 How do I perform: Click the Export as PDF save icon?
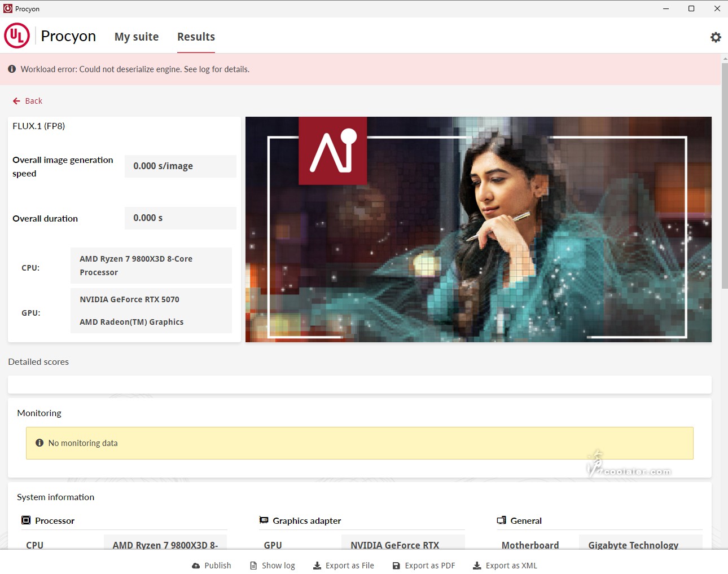coord(396,566)
